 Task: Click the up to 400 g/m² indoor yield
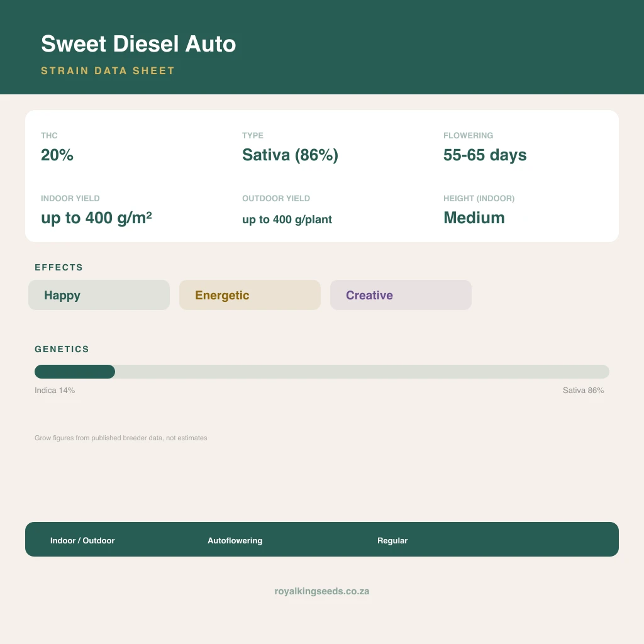pyautogui.click(x=96, y=218)
